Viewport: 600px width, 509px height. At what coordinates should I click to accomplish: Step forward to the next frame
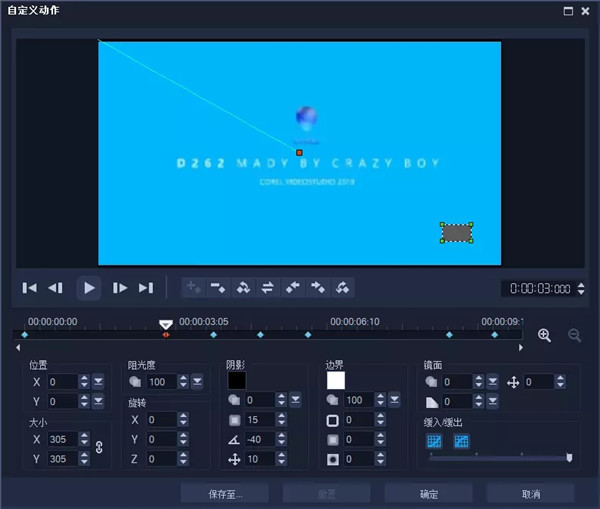[x=120, y=288]
